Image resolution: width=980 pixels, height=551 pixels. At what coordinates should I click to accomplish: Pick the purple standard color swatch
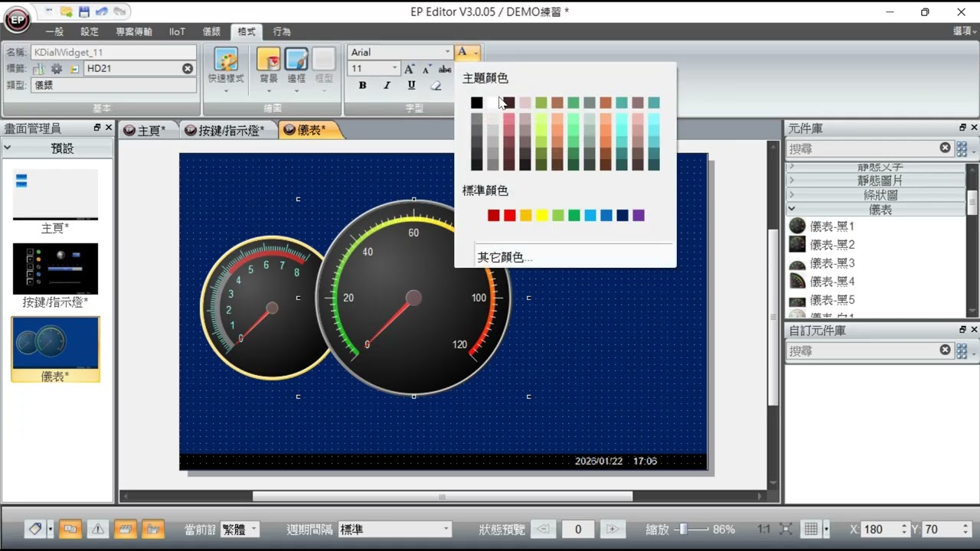click(x=639, y=216)
